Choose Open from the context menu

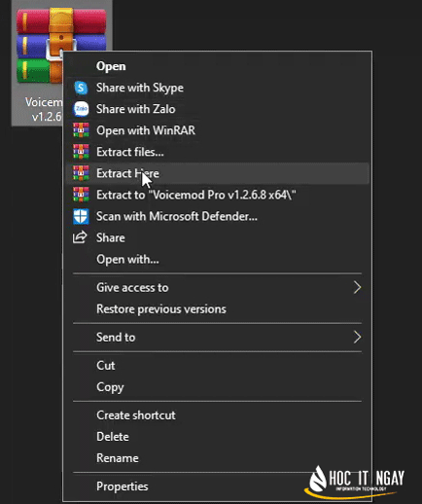pos(217,66)
